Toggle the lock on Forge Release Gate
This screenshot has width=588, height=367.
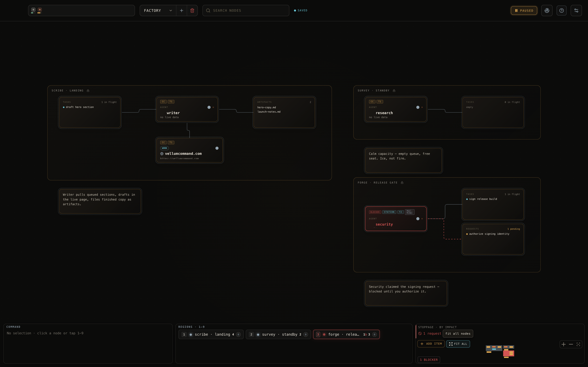[x=402, y=182]
